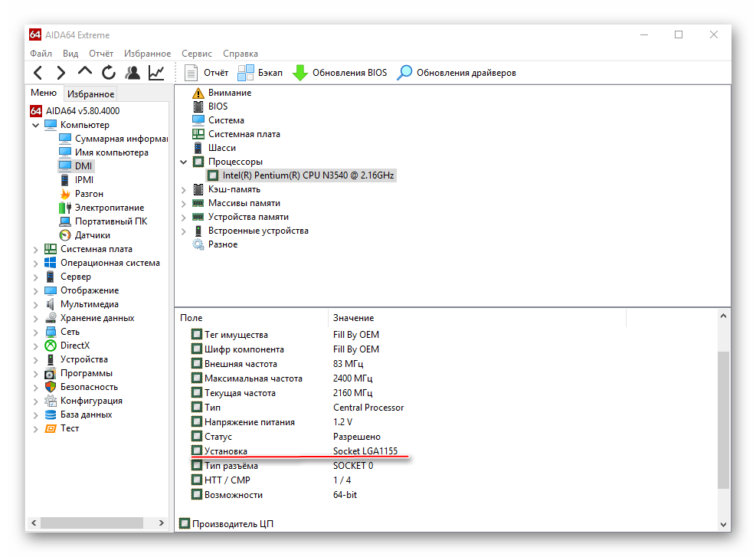Click the forward navigation arrow

click(61, 73)
